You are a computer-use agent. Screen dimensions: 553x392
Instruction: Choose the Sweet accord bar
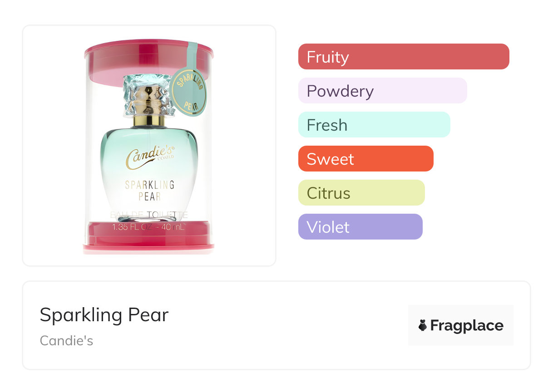coord(366,159)
